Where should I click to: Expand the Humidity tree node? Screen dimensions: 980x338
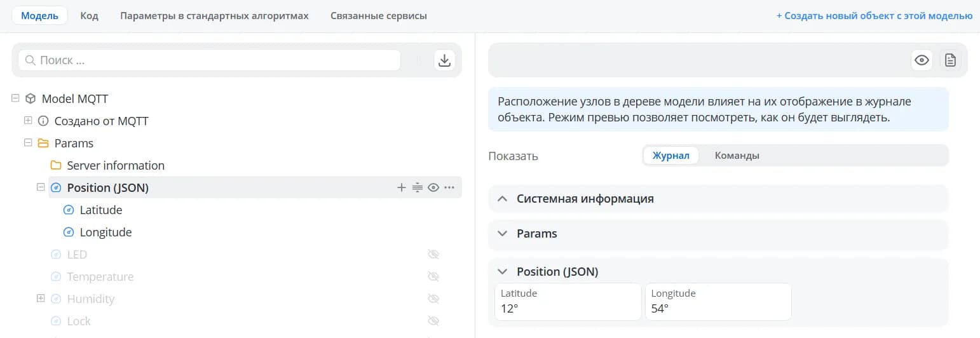tap(41, 299)
